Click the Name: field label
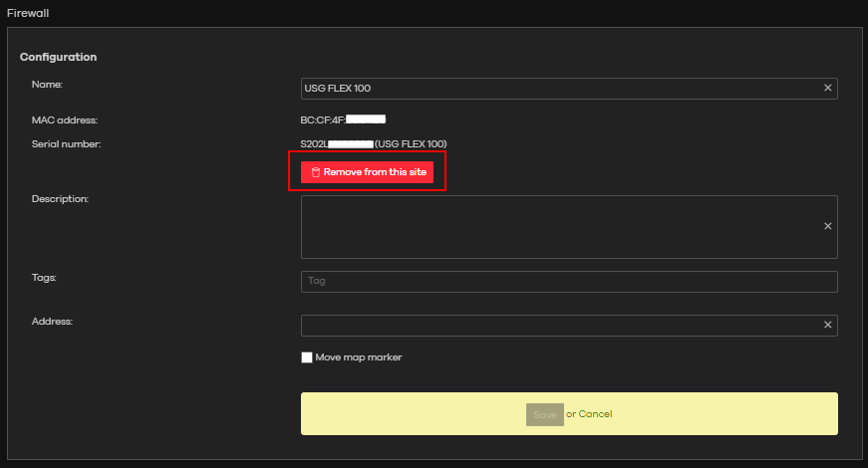The image size is (868, 468). coord(47,86)
